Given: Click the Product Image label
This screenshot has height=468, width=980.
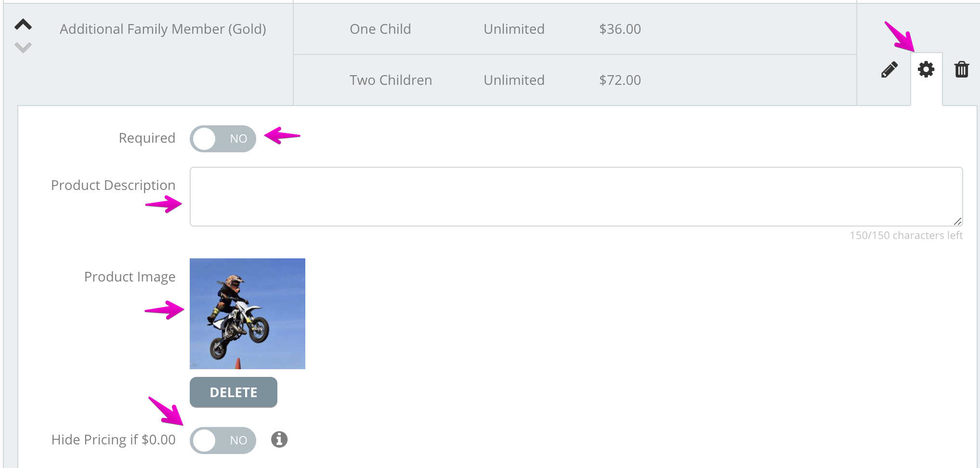Looking at the screenshot, I should click(x=130, y=277).
